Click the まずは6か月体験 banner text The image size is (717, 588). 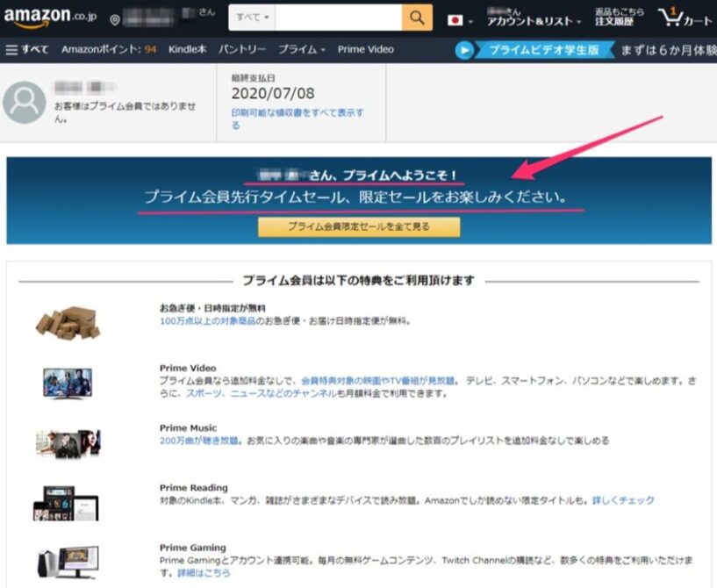(x=669, y=50)
